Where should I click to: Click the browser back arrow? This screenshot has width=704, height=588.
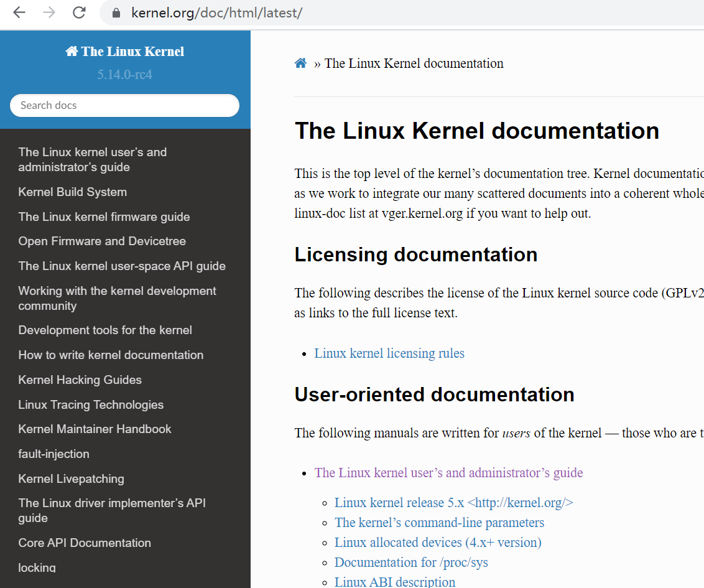[x=19, y=12]
